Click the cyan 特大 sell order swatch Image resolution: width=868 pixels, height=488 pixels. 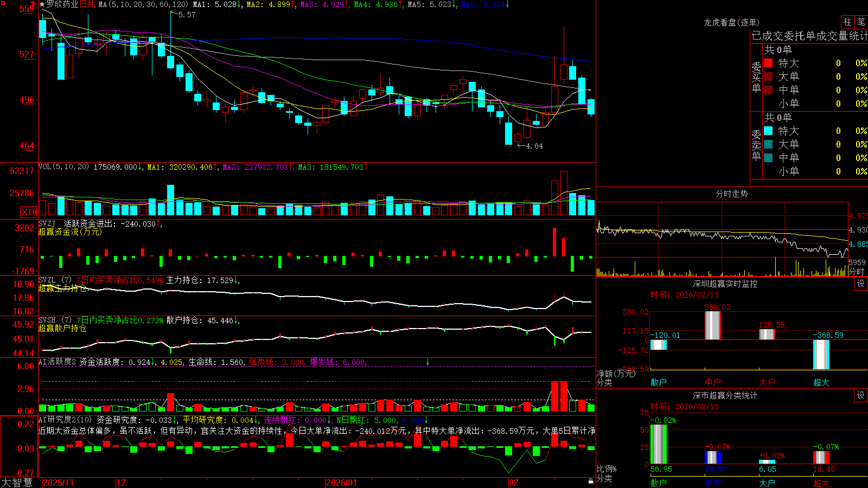click(768, 131)
